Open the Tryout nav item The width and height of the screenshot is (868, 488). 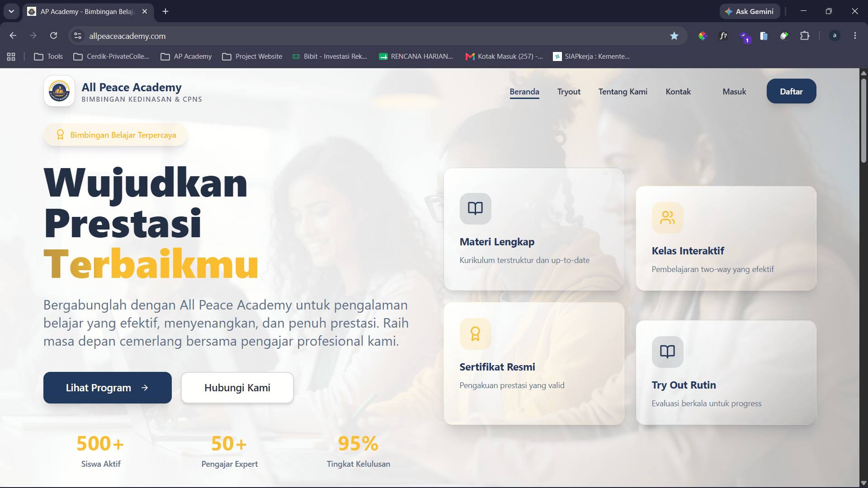[569, 92]
